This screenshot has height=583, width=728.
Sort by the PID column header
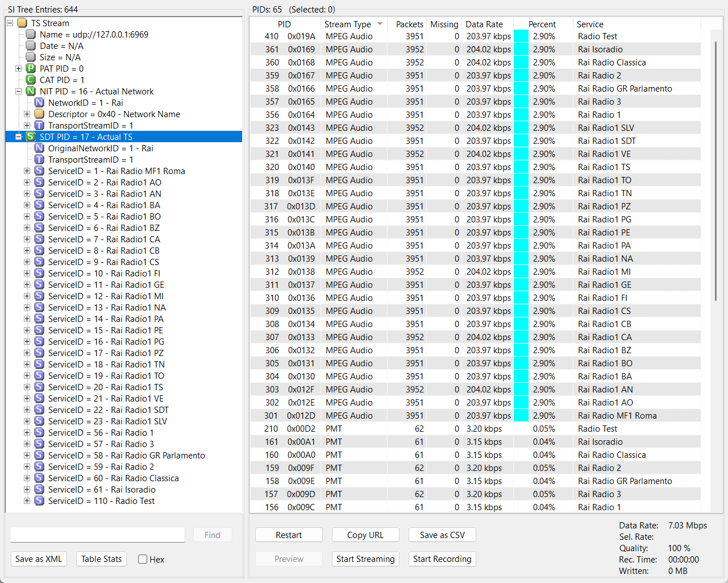(x=285, y=24)
